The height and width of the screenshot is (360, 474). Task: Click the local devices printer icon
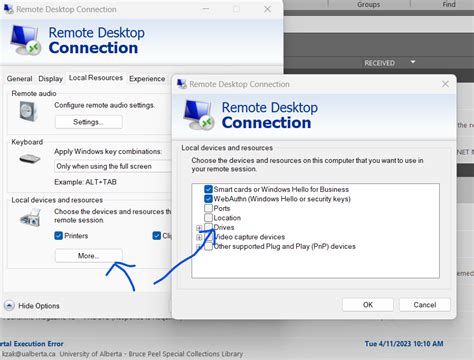pos(30,218)
